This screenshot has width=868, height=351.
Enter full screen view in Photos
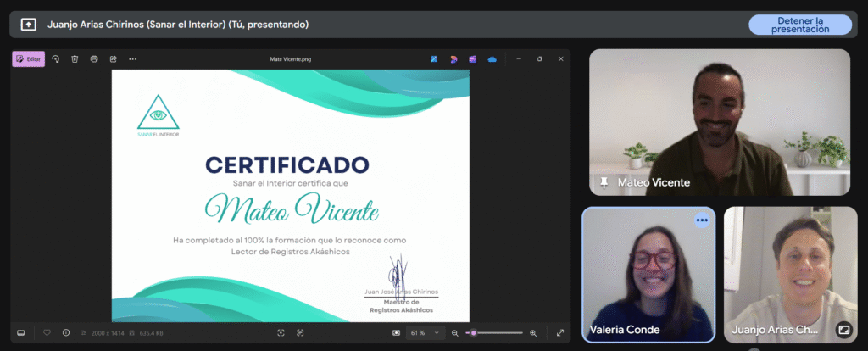560,332
